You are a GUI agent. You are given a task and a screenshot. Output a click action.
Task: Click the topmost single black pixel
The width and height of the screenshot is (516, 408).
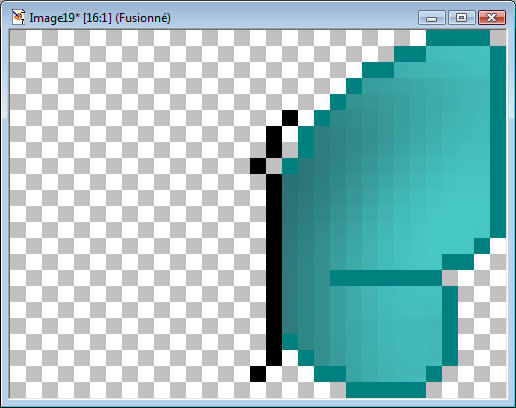tap(290, 118)
